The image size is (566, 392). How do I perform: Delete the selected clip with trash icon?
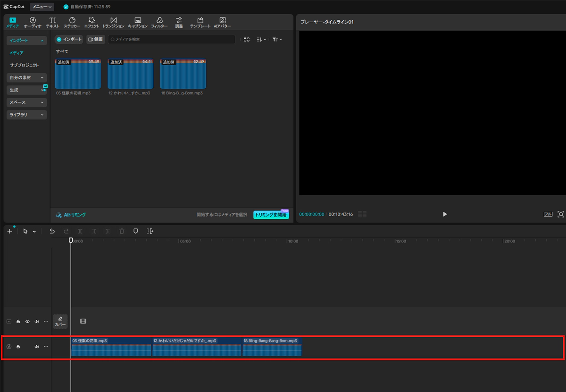[122, 231]
